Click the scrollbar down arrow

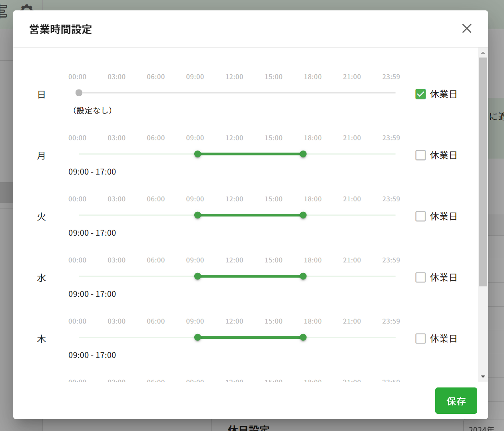483,377
